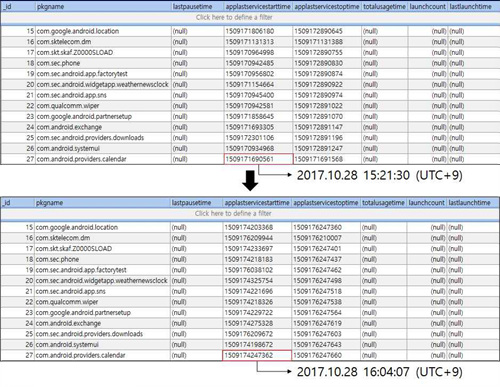Image resolution: width=500 pixels, height=387 pixels.
Task: Sort by pkgname header in upper grid
Action: tap(103, 6)
